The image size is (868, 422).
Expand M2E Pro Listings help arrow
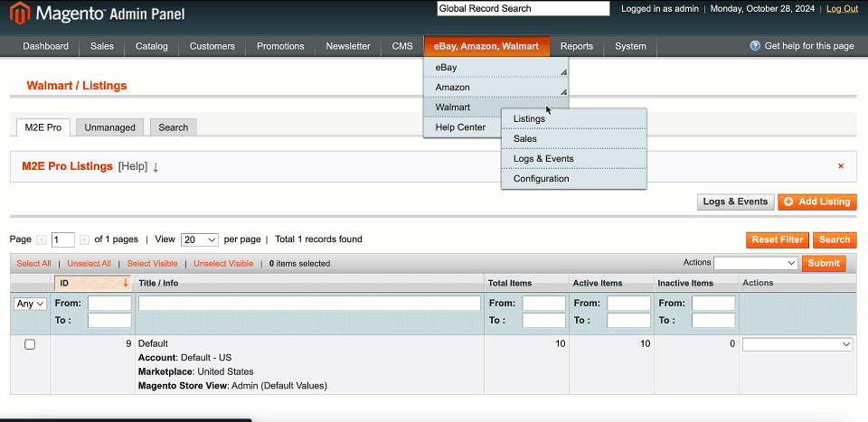156,166
